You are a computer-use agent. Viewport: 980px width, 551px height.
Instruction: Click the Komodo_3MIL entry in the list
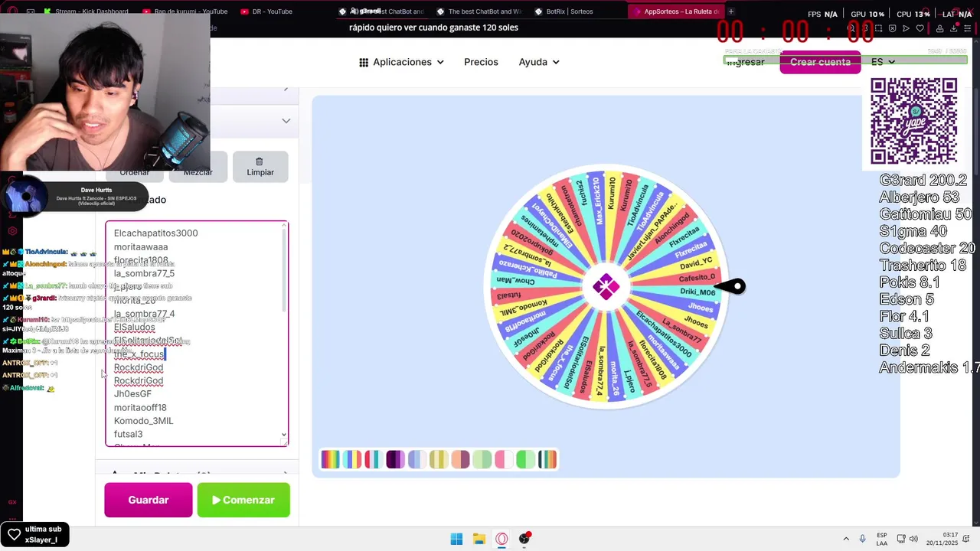(143, 421)
